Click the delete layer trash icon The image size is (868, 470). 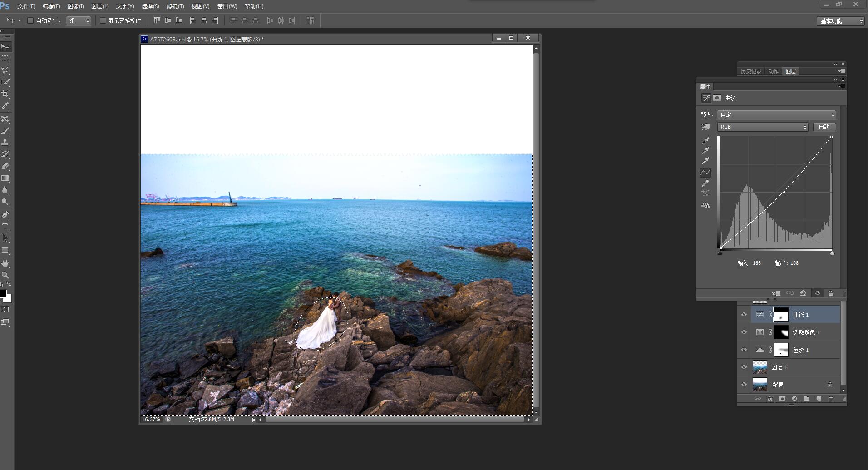tap(831, 399)
